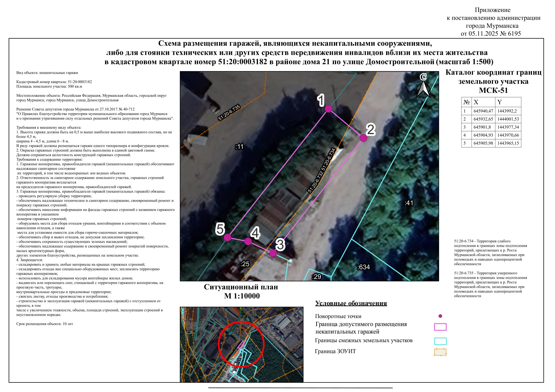Image resolution: width=555 pixels, height=392 pixels.
Task: Click turning point 2 marker on map
Action: point(363,138)
